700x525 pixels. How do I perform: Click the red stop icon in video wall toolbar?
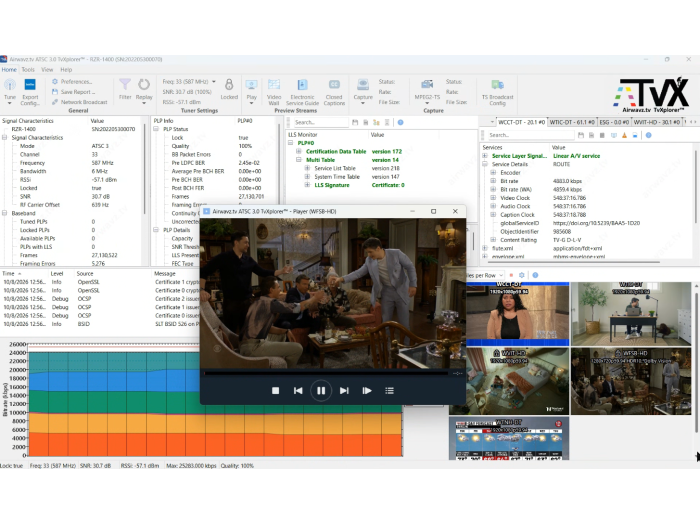coord(511,275)
